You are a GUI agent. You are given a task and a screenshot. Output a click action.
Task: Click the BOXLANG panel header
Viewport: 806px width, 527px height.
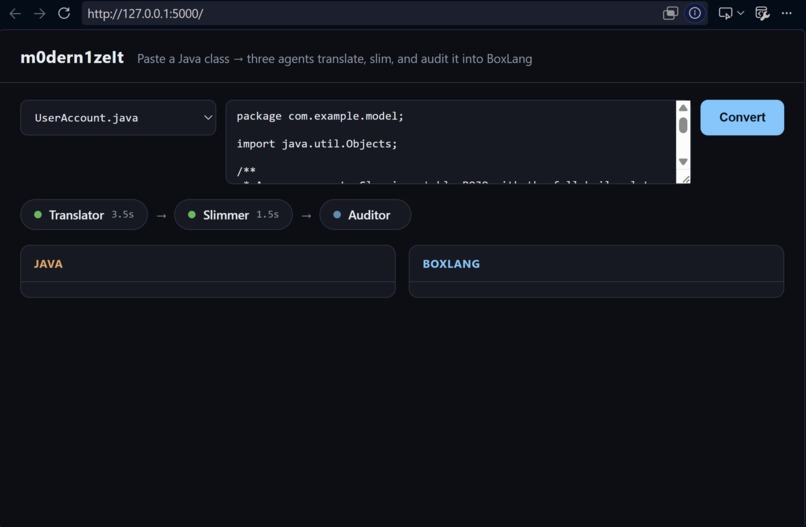point(596,264)
